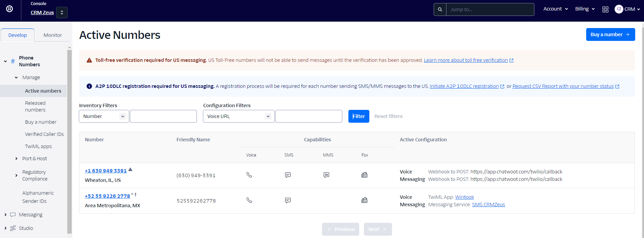The width and height of the screenshot is (644, 238).
Task: Click SMS capability icon for +52 number
Action: 288,200
